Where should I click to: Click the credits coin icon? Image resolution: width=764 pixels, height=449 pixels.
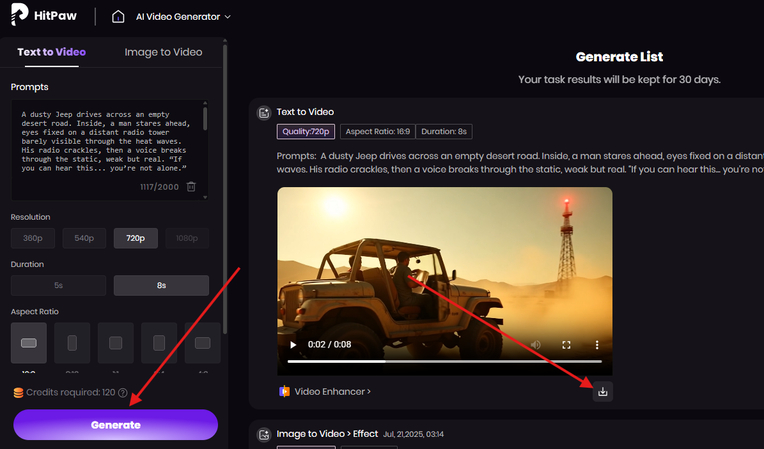(x=19, y=393)
